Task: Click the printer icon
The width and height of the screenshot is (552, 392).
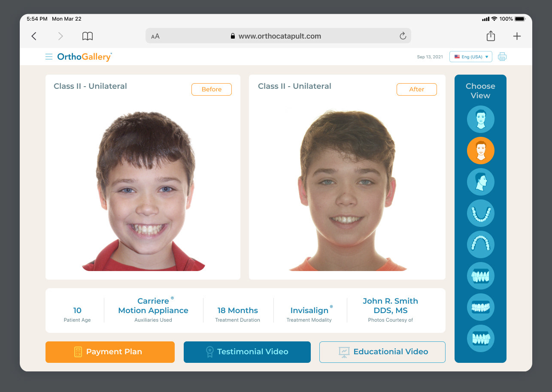Action: click(x=502, y=57)
